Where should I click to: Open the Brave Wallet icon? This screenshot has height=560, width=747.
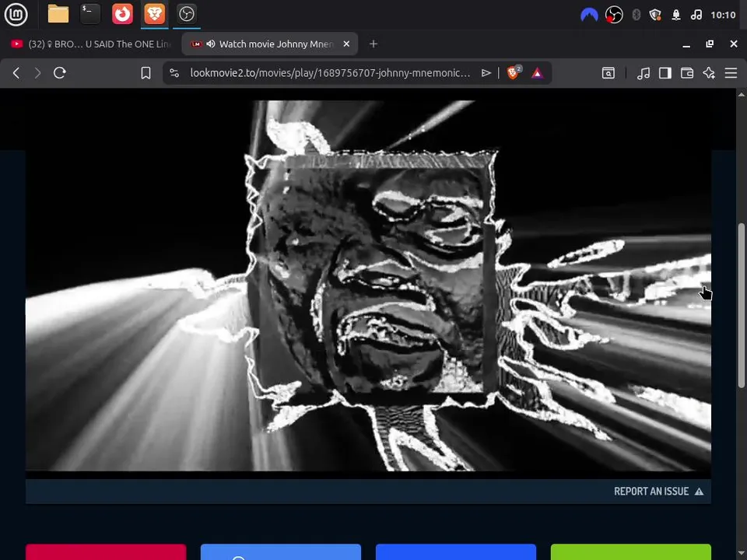pos(687,73)
